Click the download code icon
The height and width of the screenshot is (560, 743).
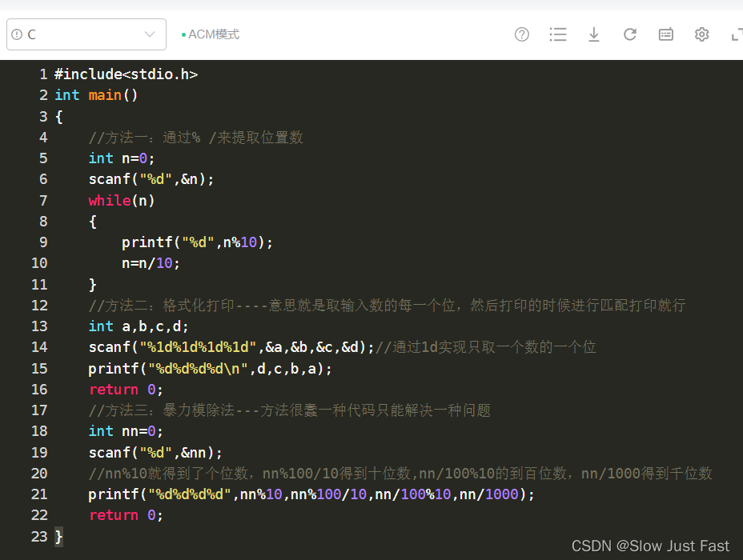click(x=594, y=34)
